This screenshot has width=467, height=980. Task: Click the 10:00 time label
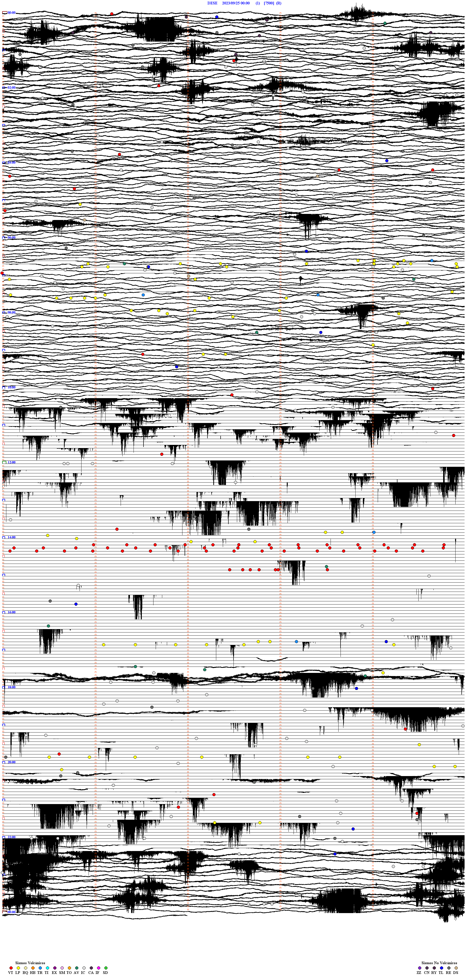[x=11, y=387]
